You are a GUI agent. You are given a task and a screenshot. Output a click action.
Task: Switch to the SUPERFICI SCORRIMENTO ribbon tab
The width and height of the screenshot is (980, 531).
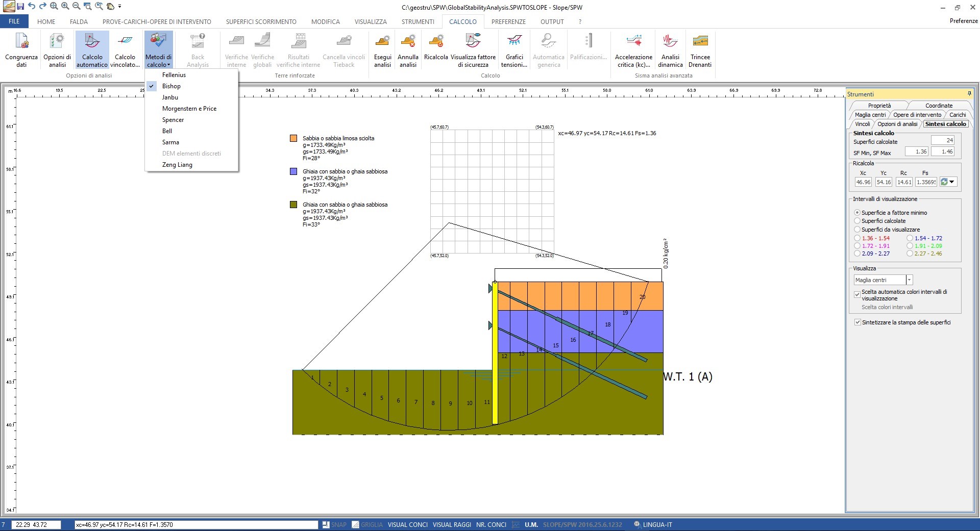coord(261,21)
